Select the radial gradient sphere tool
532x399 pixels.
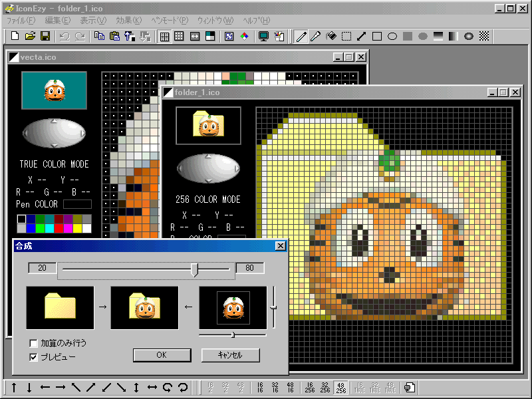469,37
